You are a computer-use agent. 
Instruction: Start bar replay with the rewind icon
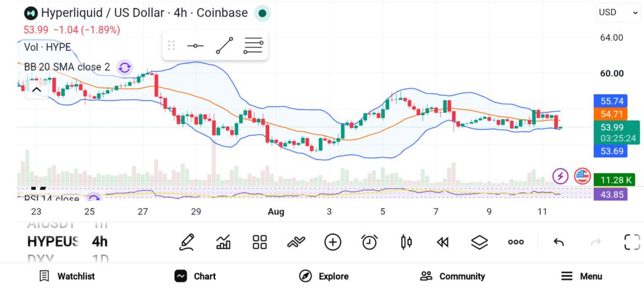[x=442, y=242]
